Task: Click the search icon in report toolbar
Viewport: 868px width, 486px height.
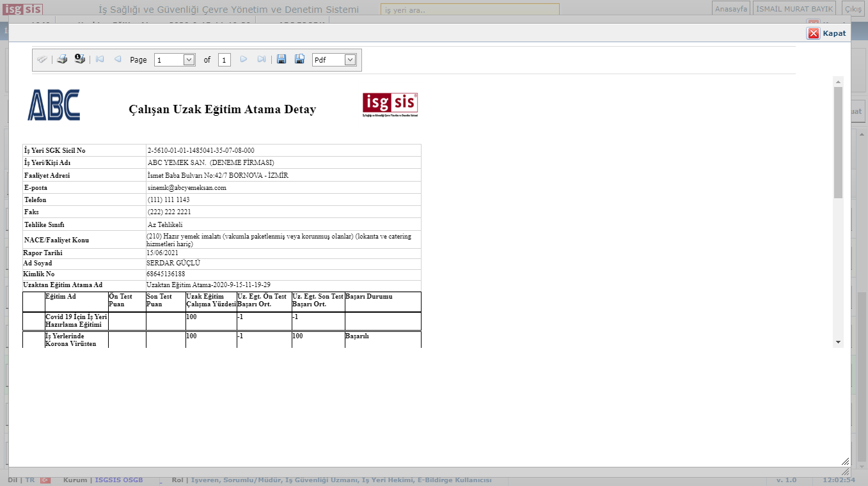Action: 42,59
